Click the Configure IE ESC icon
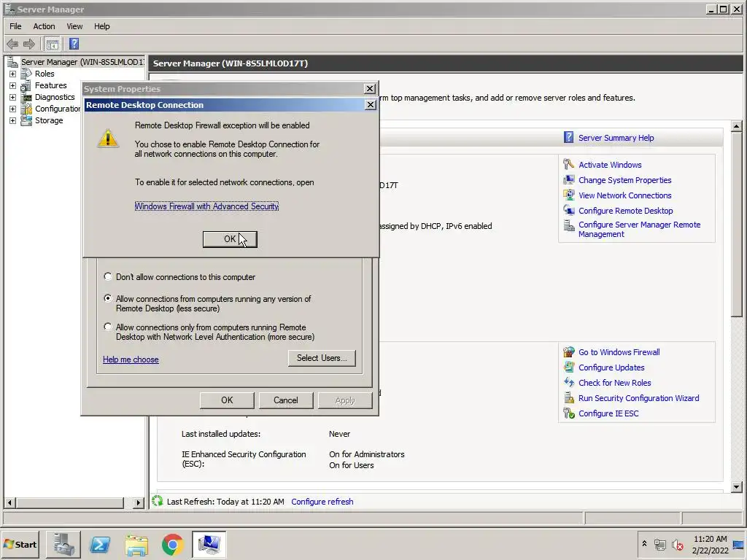Image resolution: width=747 pixels, height=560 pixels. pyautogui.click(x=568, y=413)
